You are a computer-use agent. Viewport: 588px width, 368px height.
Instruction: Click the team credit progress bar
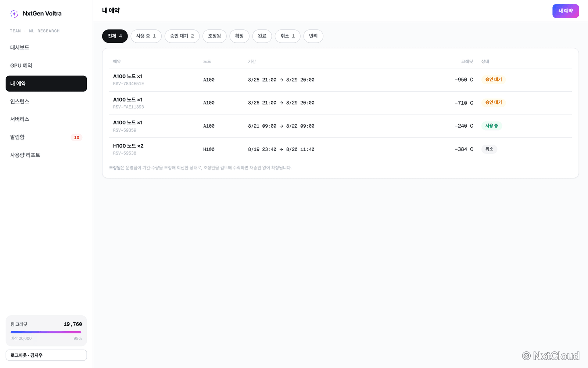[46, 332]
